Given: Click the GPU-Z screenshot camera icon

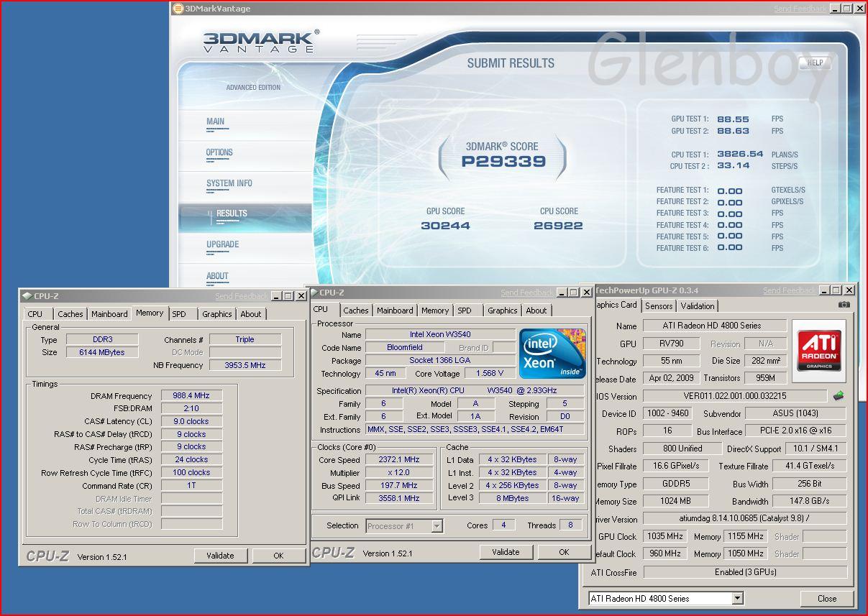Looking at the screenshot, I should tap(844, 305).
